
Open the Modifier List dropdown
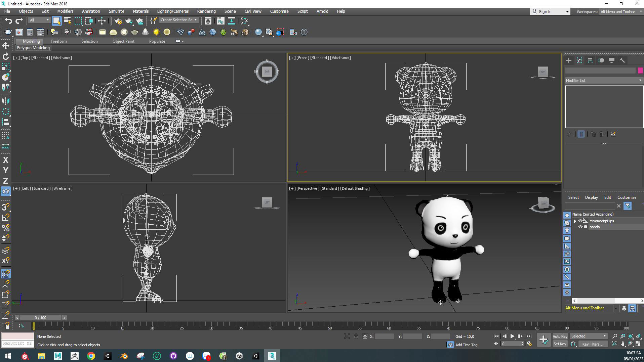point(604,81)
